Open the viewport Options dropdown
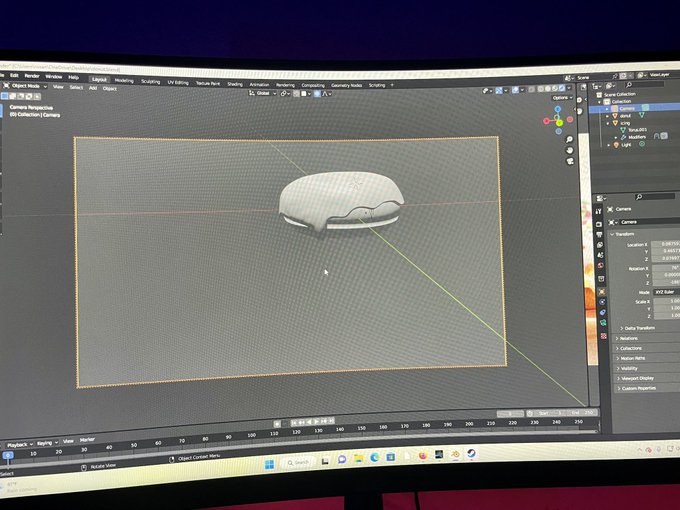The width and height of the screenshot is (680, 510). (563, 98)
